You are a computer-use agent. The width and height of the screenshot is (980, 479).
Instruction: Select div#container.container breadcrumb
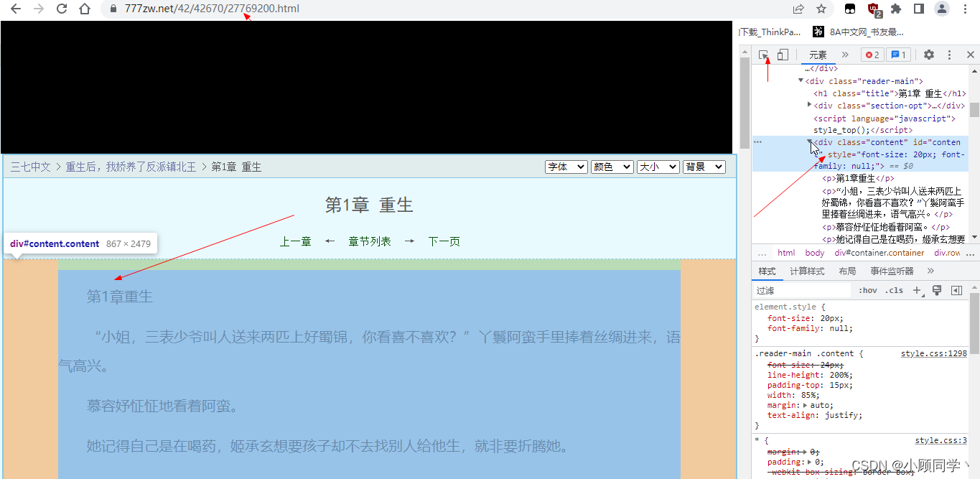(879, 253)
